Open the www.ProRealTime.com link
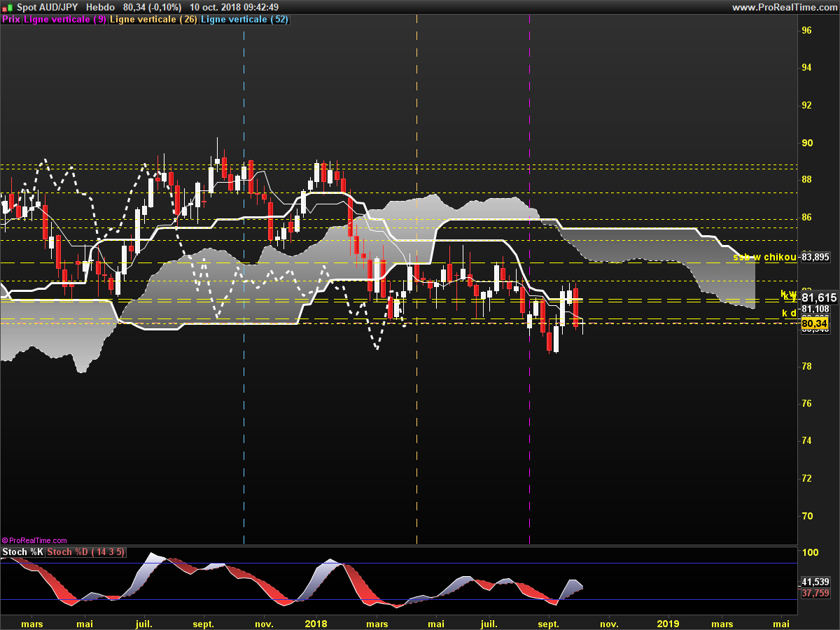Screen dimensions: 840x630 click(x=784, y=7)
